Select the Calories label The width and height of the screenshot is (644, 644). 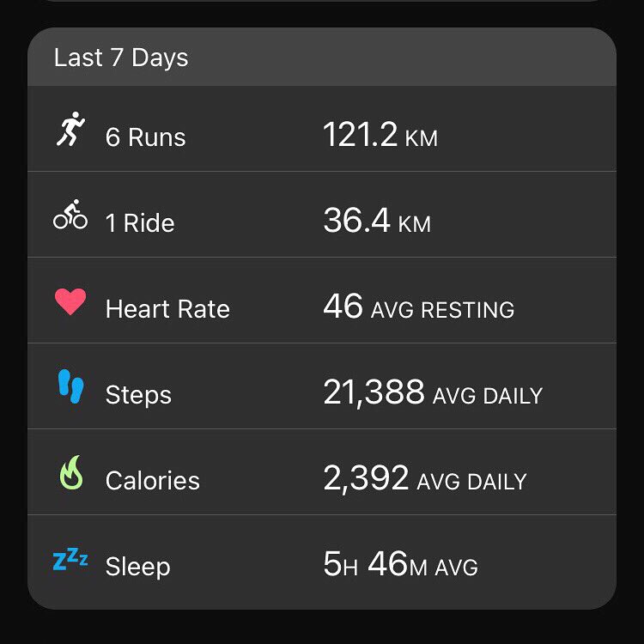(x=152, y=480)
